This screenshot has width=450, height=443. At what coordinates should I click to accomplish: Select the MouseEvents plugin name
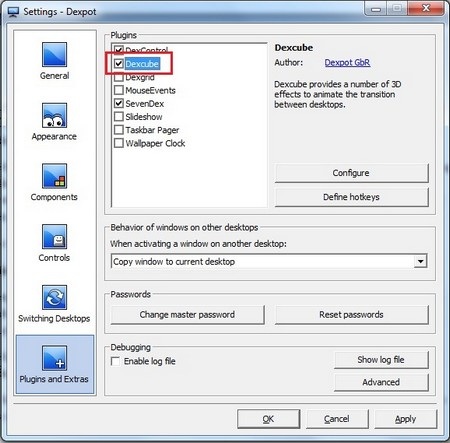(150, 90)
